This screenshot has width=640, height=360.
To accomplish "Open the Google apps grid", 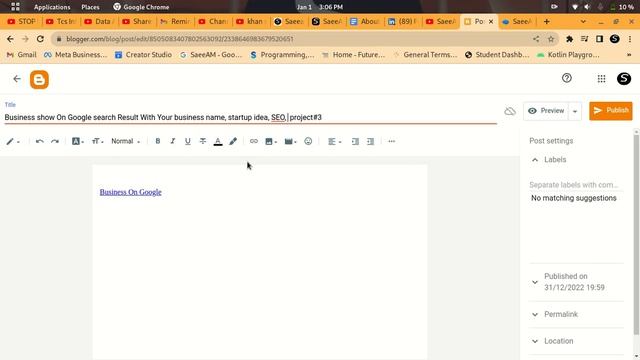I will coord(601,79).
